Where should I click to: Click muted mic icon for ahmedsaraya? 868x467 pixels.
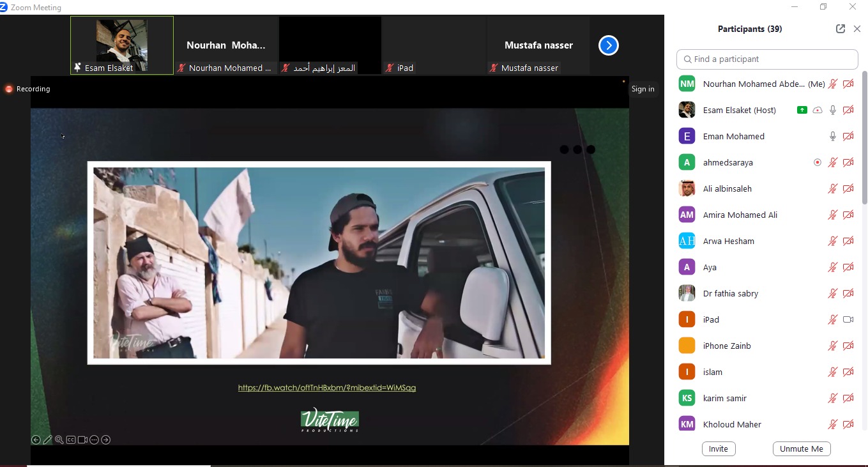click(x=832, y=163)
